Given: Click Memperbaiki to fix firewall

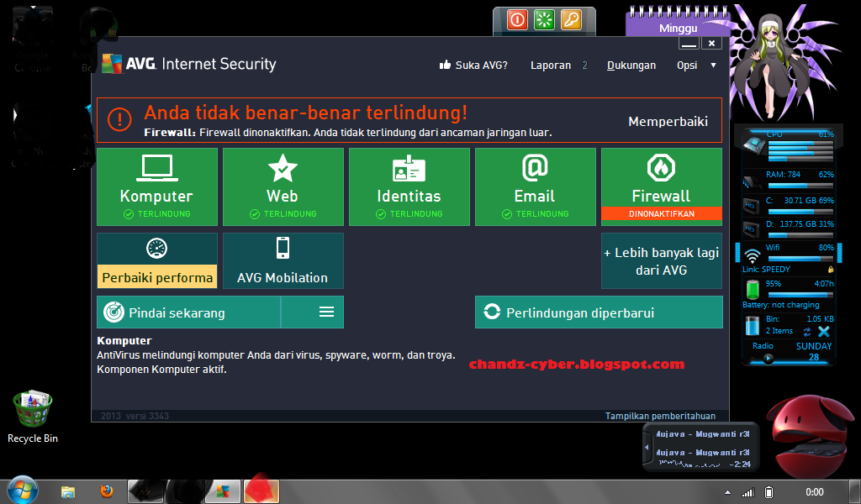Looking at the screenshot, I should [x=668, y=122].
